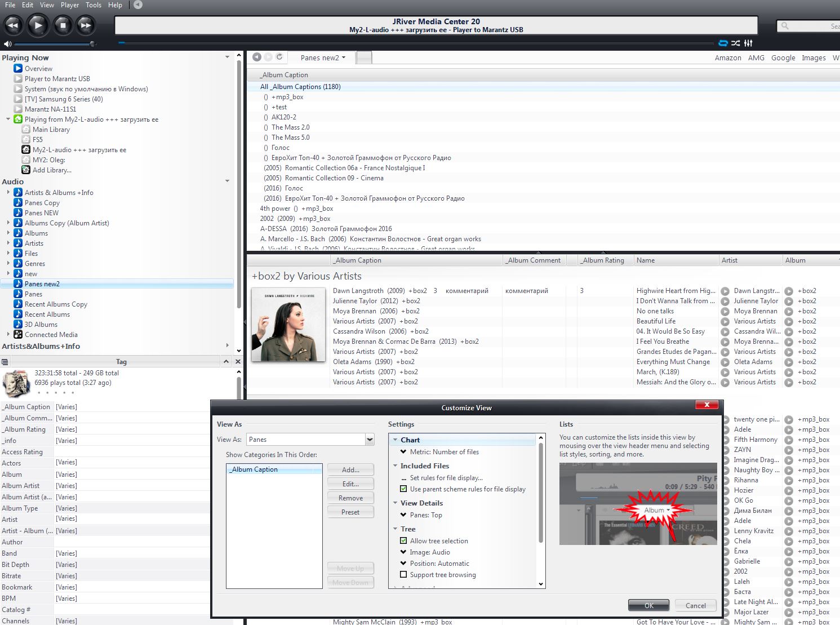Image resolution: width=840 pixels, height=625 pixels.
Task: Click the back navigation arrow
Action: (x=257, y=57)
